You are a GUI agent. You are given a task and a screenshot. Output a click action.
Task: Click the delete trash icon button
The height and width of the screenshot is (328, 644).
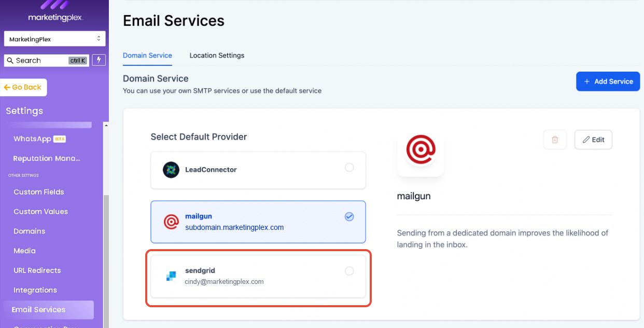[555, 140]
